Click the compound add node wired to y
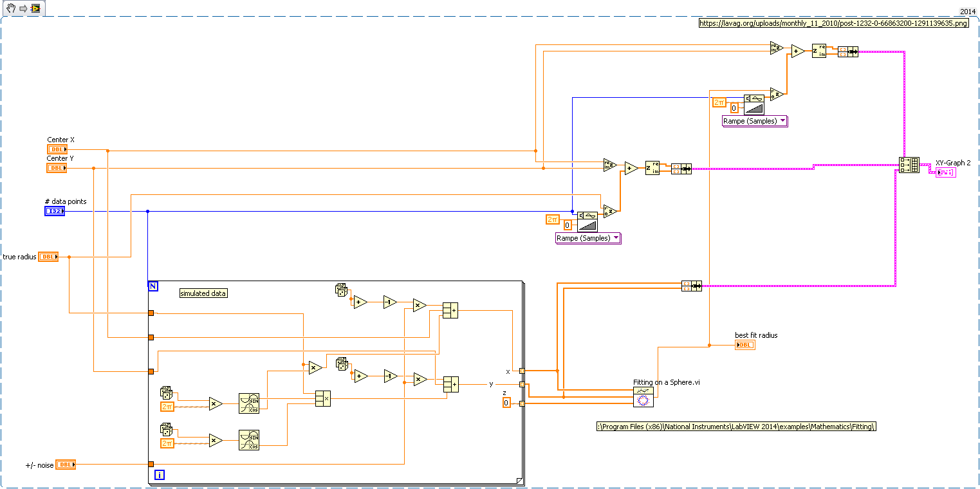 450,383
